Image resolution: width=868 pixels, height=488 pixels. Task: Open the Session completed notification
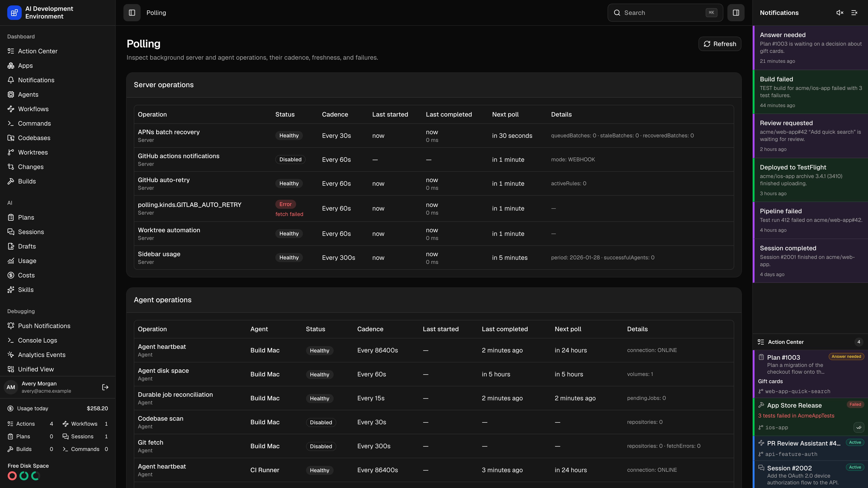point(810,261)
